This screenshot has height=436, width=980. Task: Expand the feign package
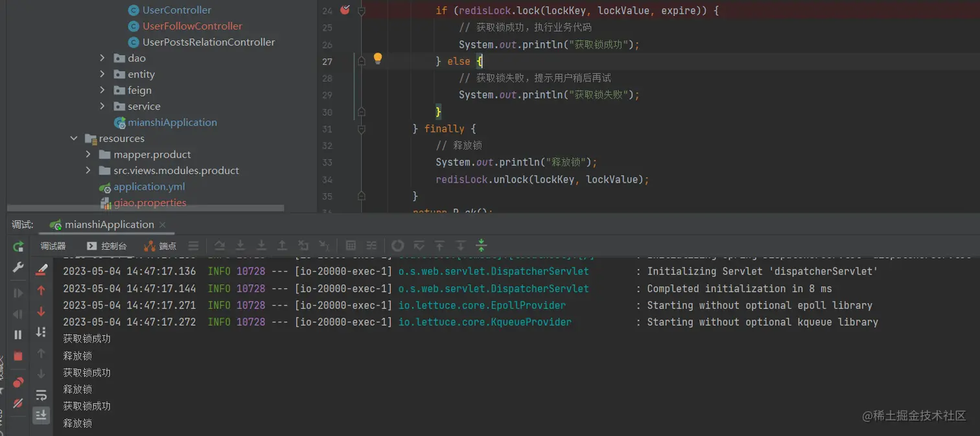pos(102,90)
